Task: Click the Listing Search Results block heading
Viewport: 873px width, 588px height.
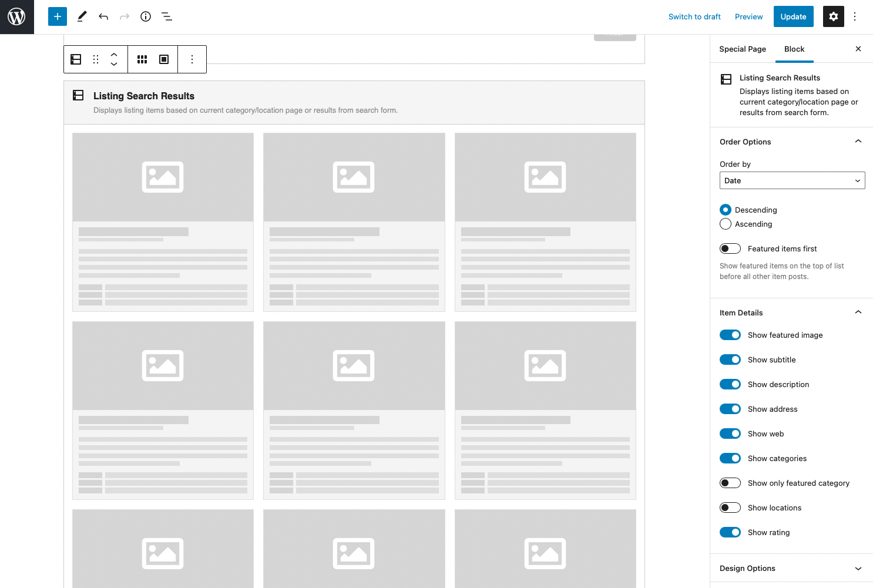Action: (144, 96)
